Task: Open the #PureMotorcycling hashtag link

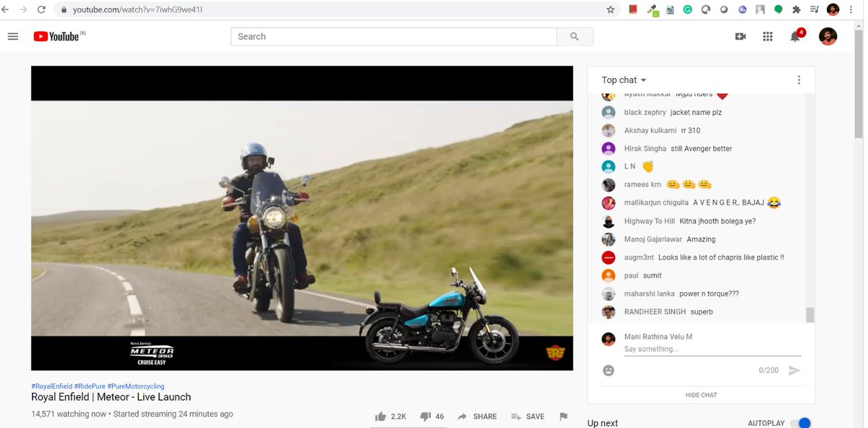Action: [136, 387]
